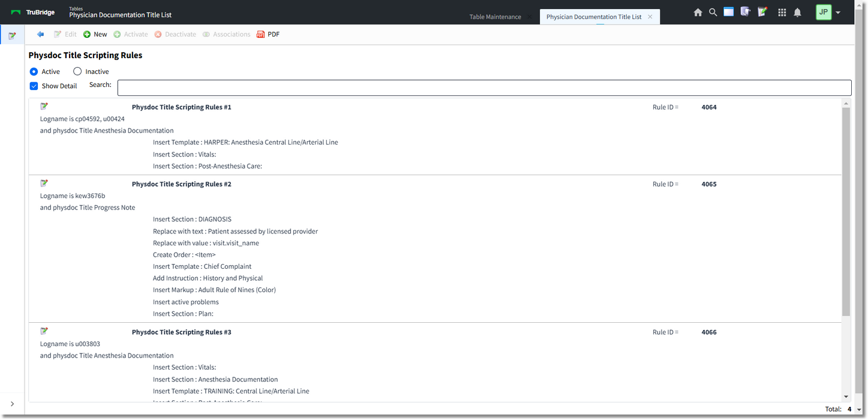The width and height of the screenshot is (868, 420).
Task: Click 'Logname is cp04592, u00424' line
Action: tap(82, 119)
